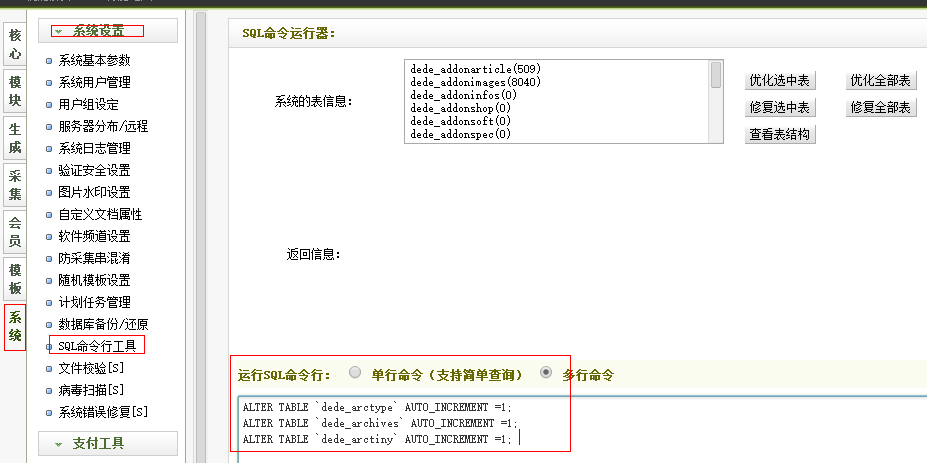Screen dimensions: 927x463
Task: Open 数据库备份/还原 menu link
Action: [103, 324]
